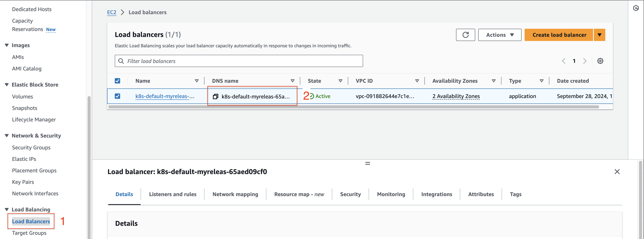
Task: Go to next page of load balancers
Action: [584, 61]
